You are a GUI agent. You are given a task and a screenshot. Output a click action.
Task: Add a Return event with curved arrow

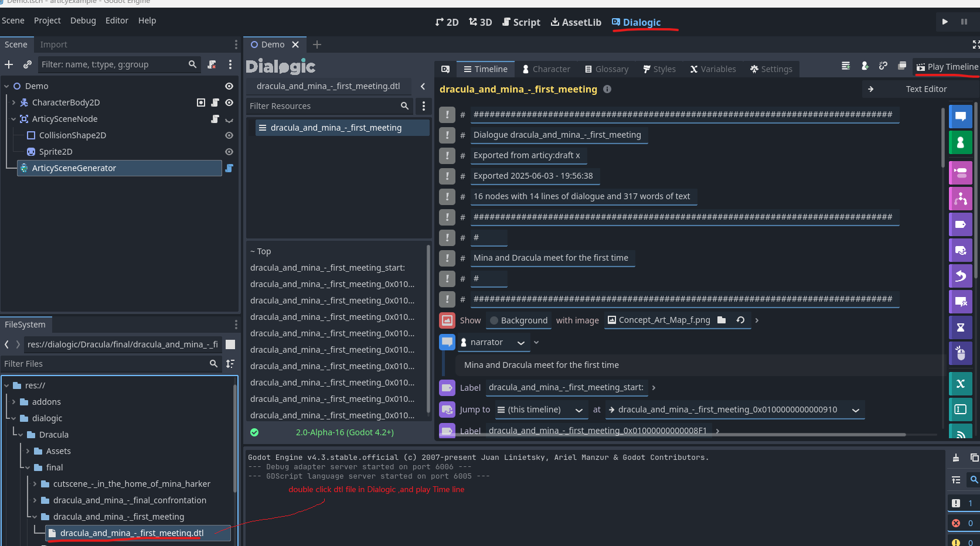click(x=960, y=276)
